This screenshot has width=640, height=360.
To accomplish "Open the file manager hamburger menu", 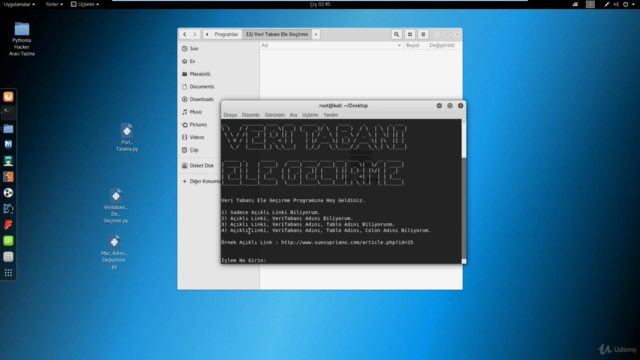I will 423,34.
